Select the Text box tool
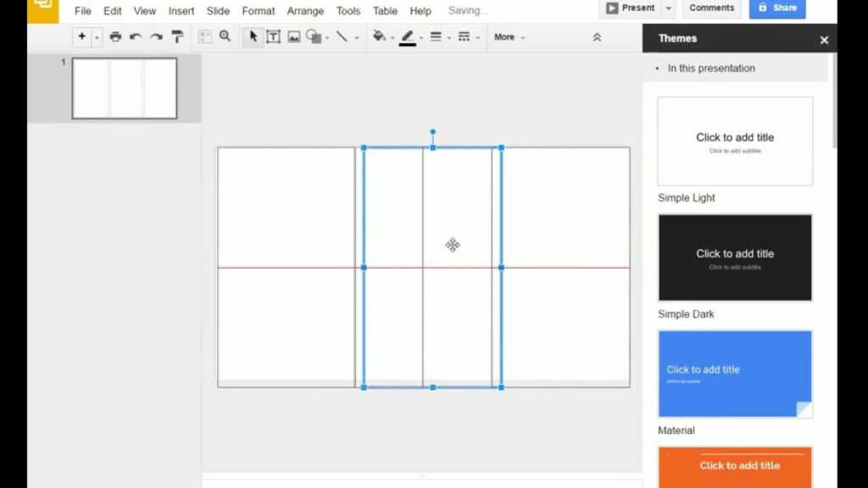This screenshot has width=868, height=488. (x=273, y=36)
